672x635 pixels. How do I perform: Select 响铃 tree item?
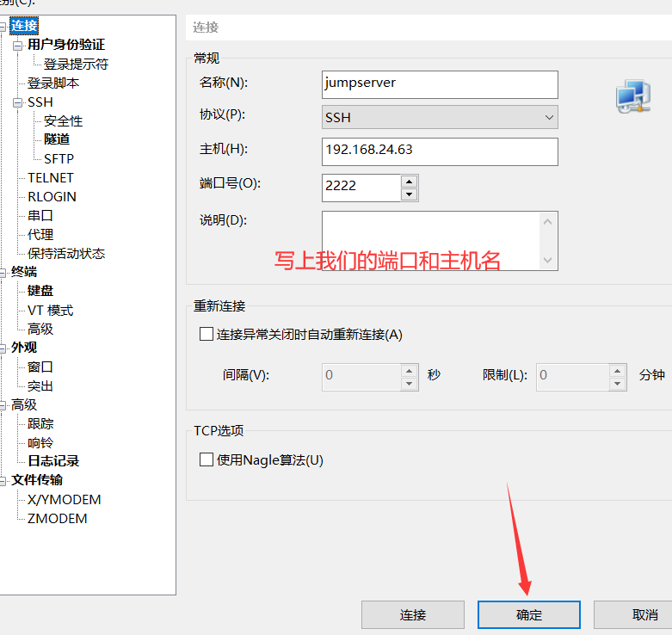[40, 442]
